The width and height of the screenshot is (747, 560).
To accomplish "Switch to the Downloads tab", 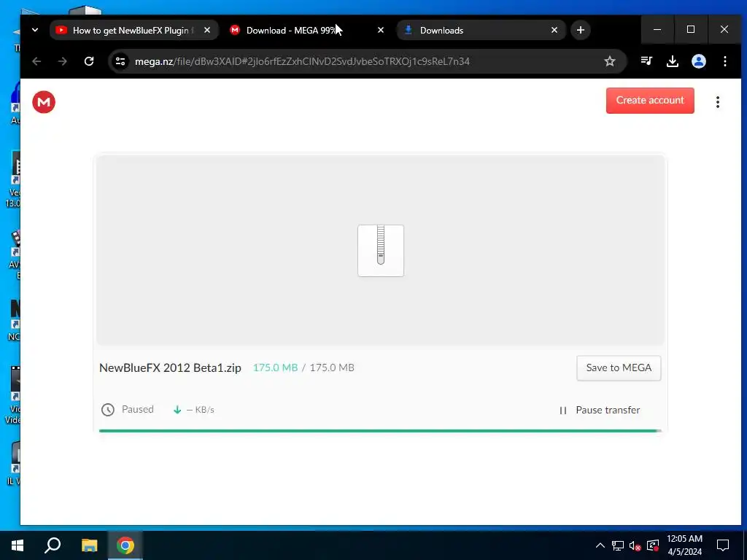I will (481, 30).
